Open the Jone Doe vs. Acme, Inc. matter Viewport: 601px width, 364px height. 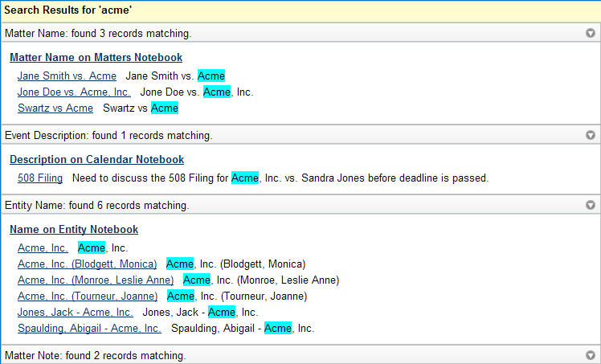click(74, 92)
